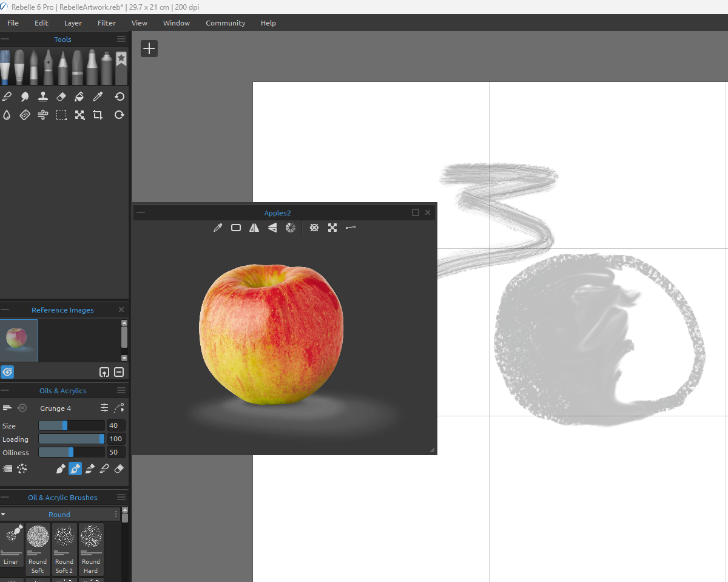Toggle the Paint & Mix brush mode
The height and width of the screenshot is (582, 728).
75,469
